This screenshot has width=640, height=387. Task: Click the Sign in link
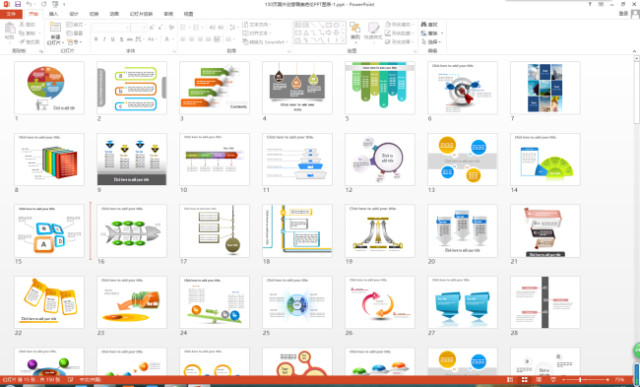[623, 13]
